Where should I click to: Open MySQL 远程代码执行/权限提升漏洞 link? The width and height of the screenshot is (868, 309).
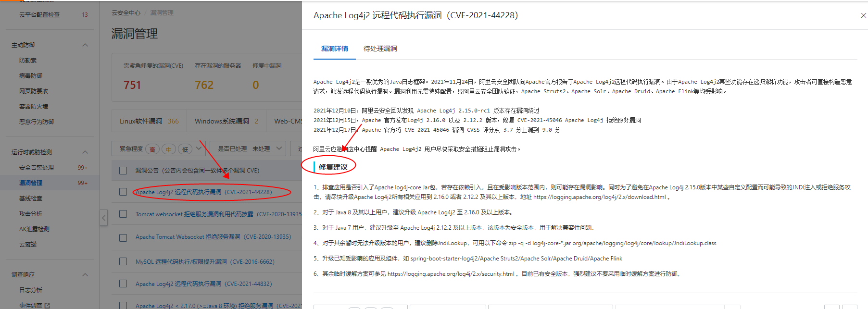(205, 262)
